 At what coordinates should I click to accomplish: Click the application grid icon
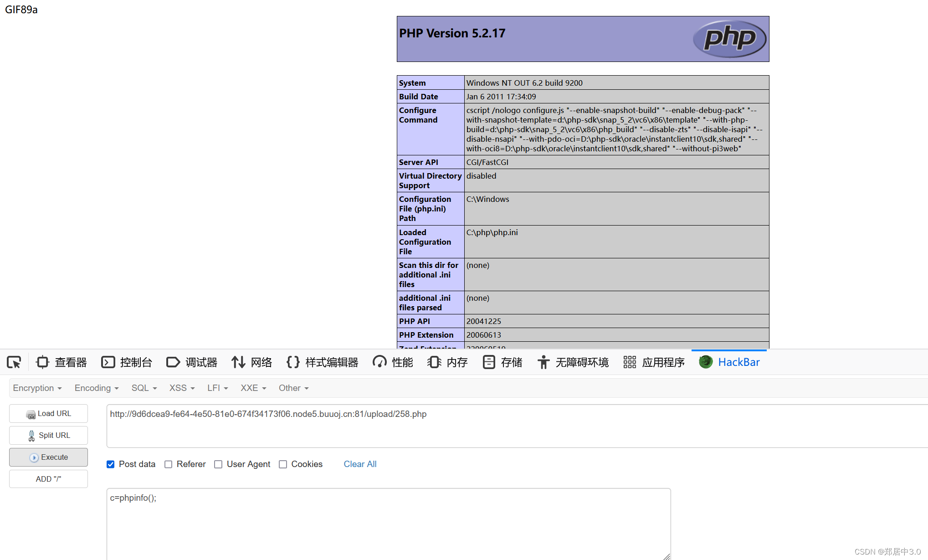pos(630,362)
